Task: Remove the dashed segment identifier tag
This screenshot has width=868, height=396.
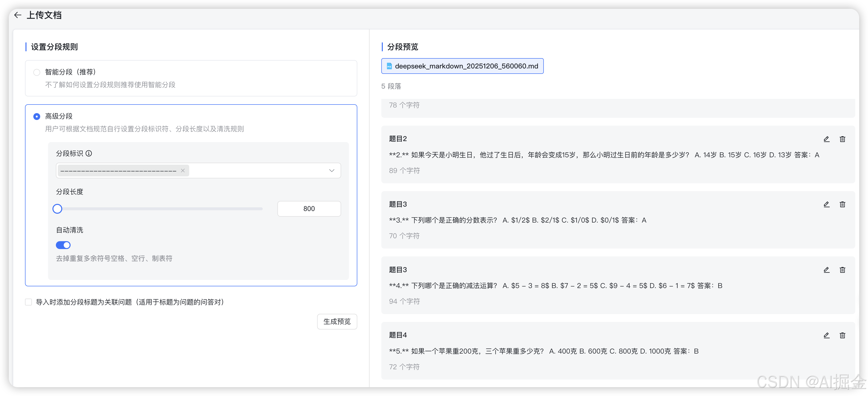Action: click(183, 171)
